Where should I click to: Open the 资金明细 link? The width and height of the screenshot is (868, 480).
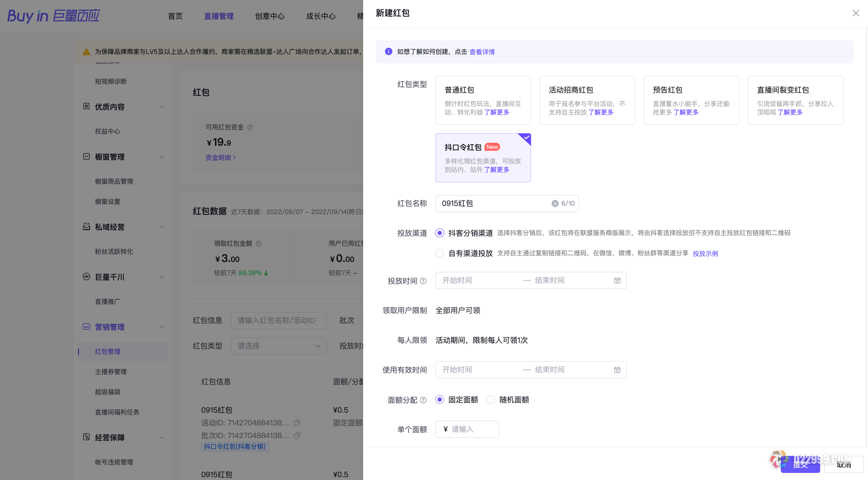pos(221,158)
